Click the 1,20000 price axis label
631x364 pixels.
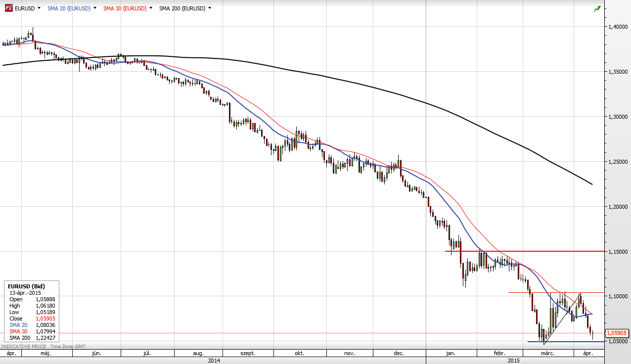point(619,207)
